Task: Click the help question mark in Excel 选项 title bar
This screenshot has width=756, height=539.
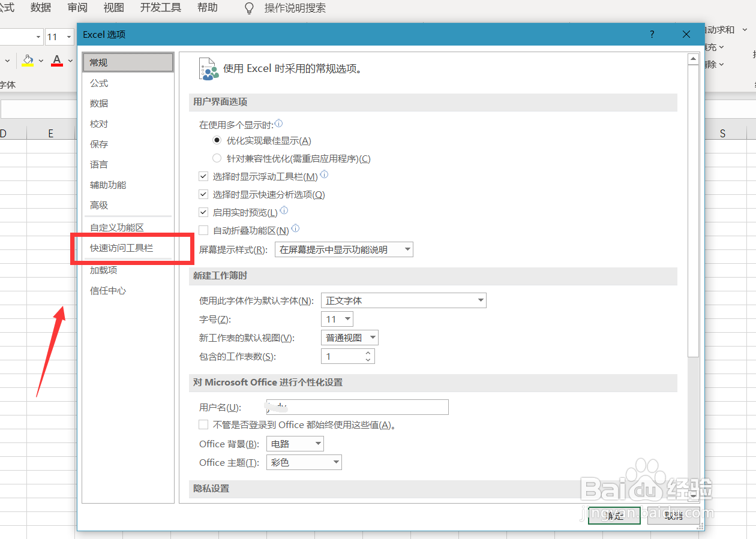Action: (x=652, y=35)
